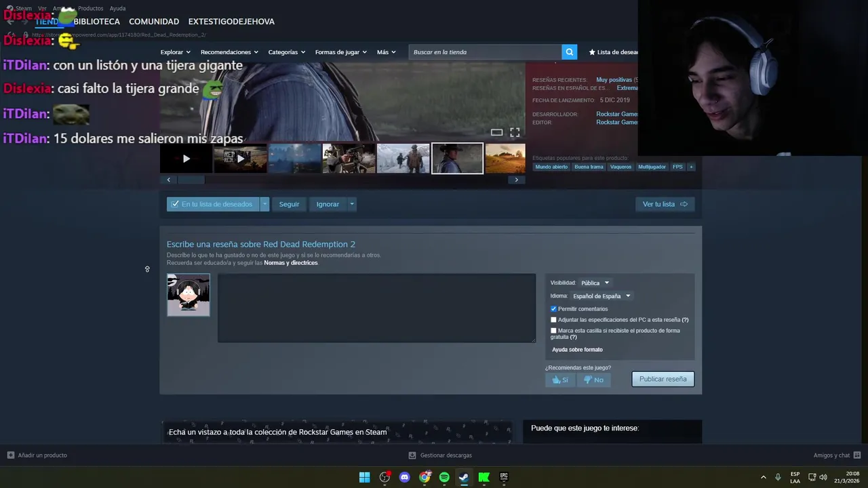This screenshot has width=868, height=488.
Task: Open the Normas y directrices link
Action: tap(290, 263)
